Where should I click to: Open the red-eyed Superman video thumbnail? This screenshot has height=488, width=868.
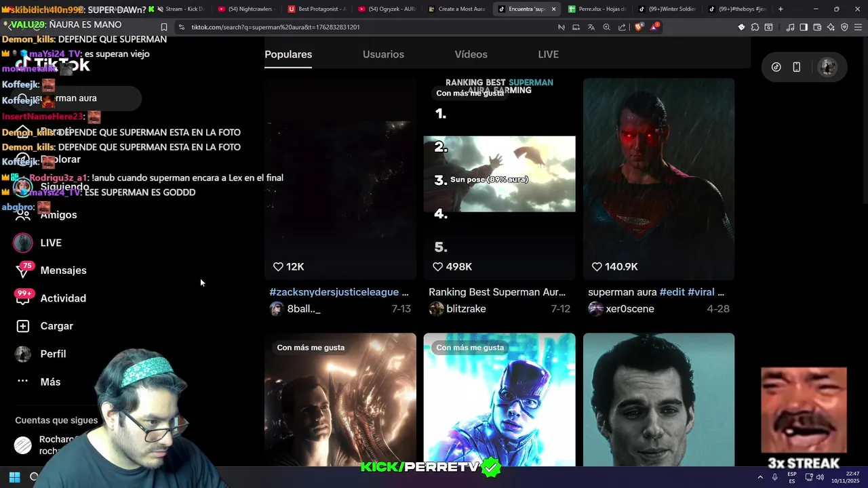point(658,179)
